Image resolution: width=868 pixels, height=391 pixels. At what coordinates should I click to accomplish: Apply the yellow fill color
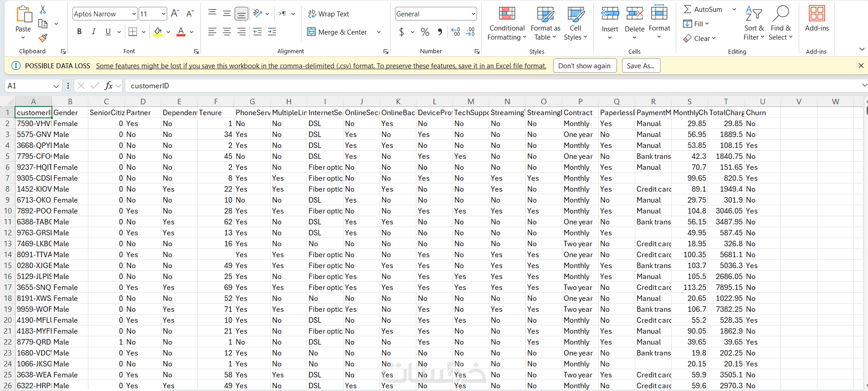[158, 32]
